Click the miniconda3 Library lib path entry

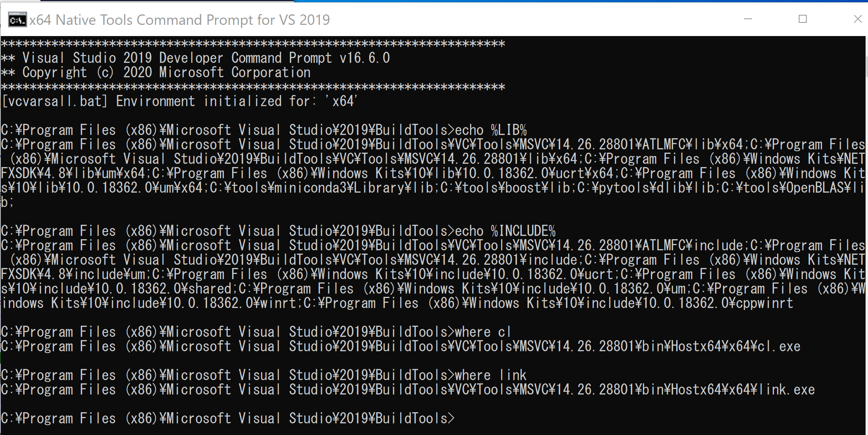pos(321,188)
